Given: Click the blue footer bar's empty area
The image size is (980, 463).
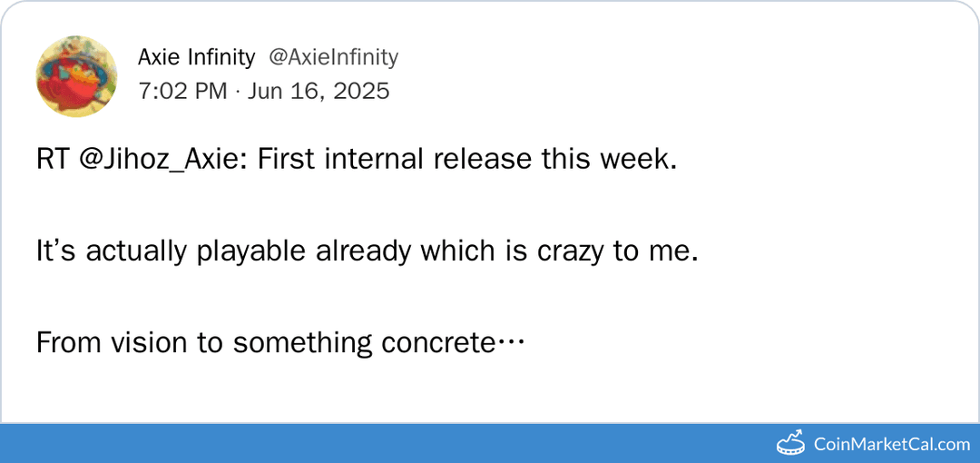Looking at the screenshot, I should [363, 443].
